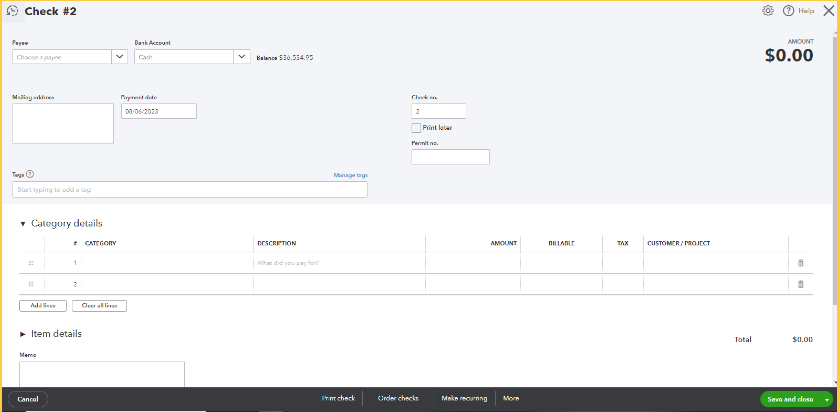
Task: Open the More menu in bottom bar
Action: click(x=511, y=399)
